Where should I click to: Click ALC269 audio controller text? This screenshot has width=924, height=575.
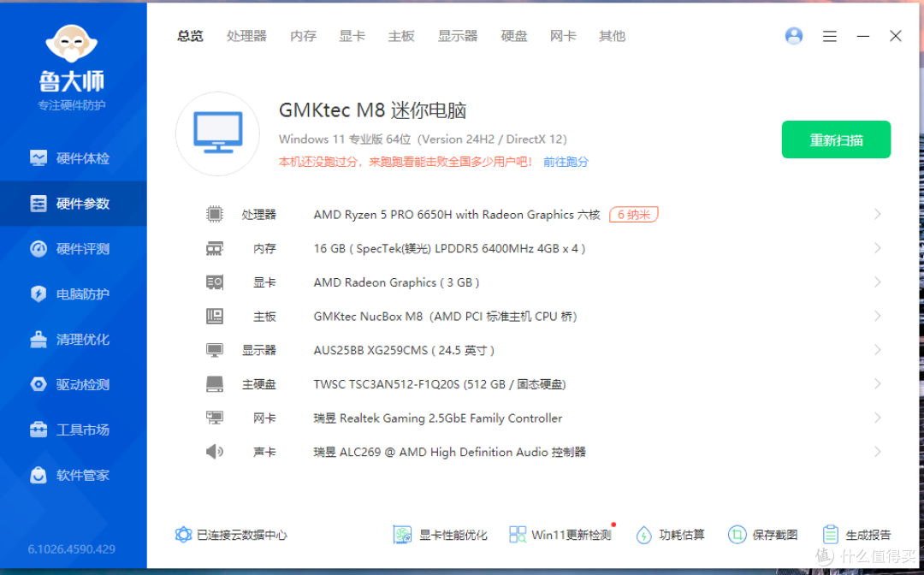tap(450, 453)
